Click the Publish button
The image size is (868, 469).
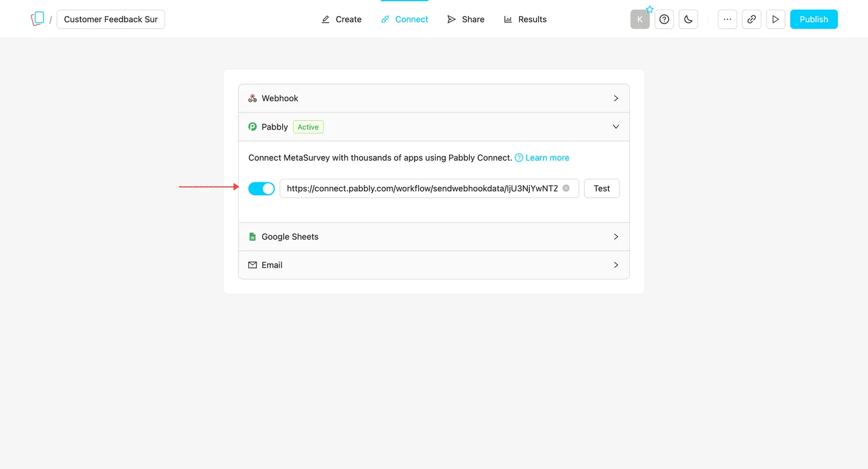click(x=814, y=19)
